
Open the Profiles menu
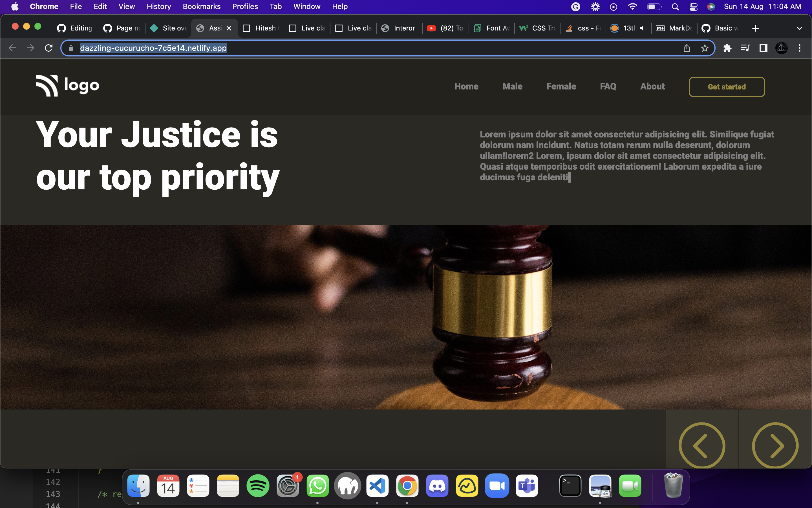[245, 6]
